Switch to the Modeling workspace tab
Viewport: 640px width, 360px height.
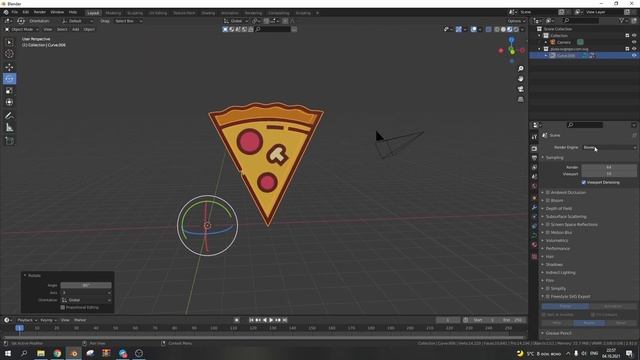[x=113, y=13]
